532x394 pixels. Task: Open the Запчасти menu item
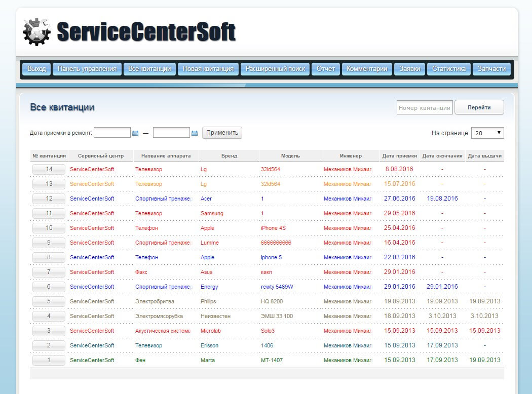point(491,69)
